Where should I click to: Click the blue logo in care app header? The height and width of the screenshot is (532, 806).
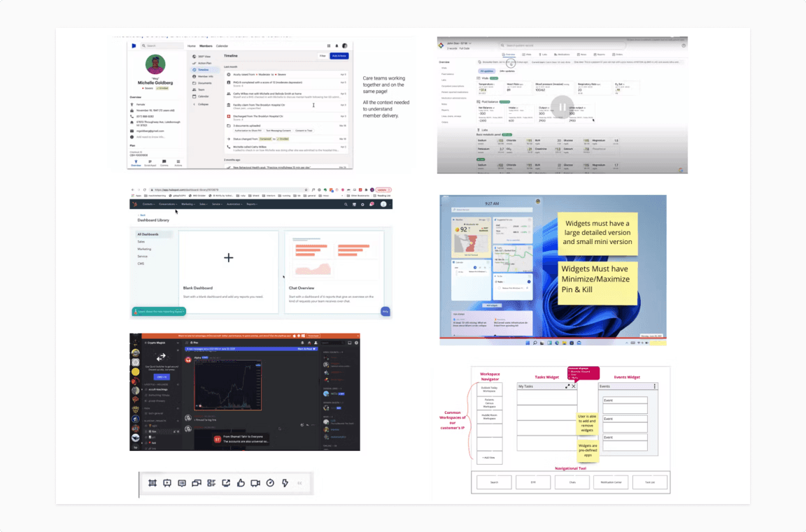click(134, 45)
